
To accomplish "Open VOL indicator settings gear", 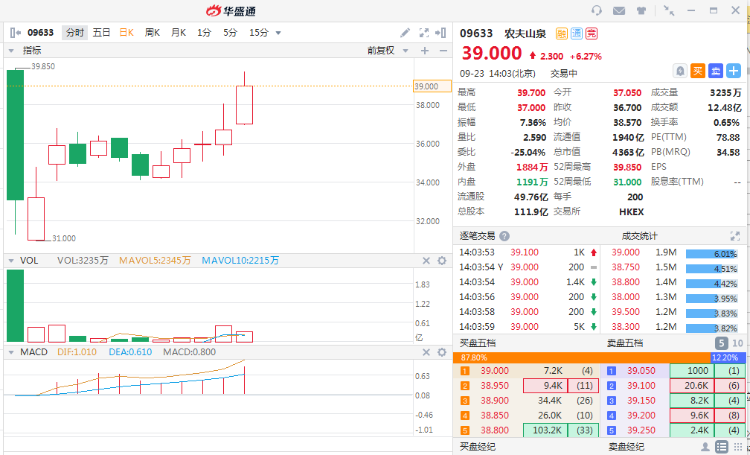I will (442, 261).
